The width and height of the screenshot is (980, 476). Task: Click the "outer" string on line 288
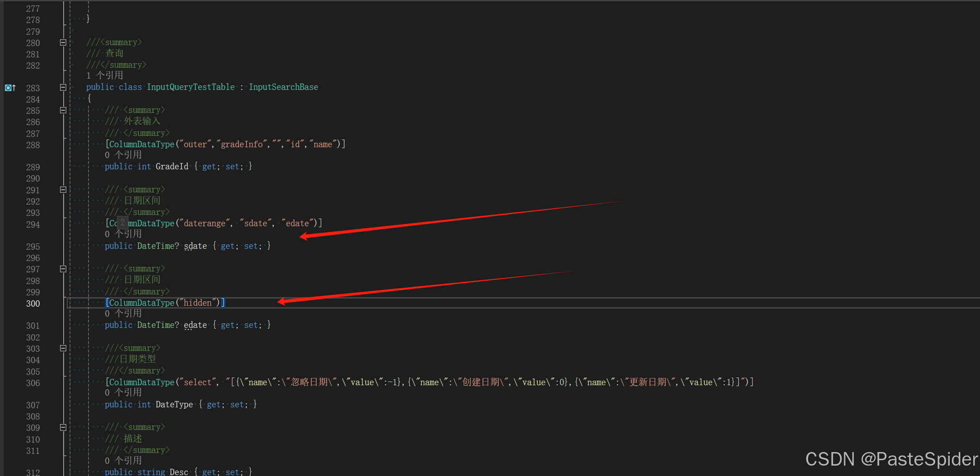coord(195,144)
